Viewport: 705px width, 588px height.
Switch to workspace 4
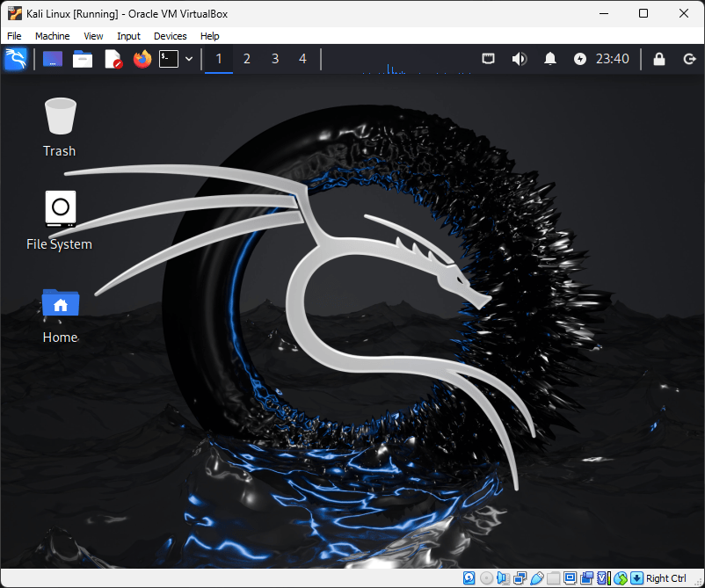[303, 59]
